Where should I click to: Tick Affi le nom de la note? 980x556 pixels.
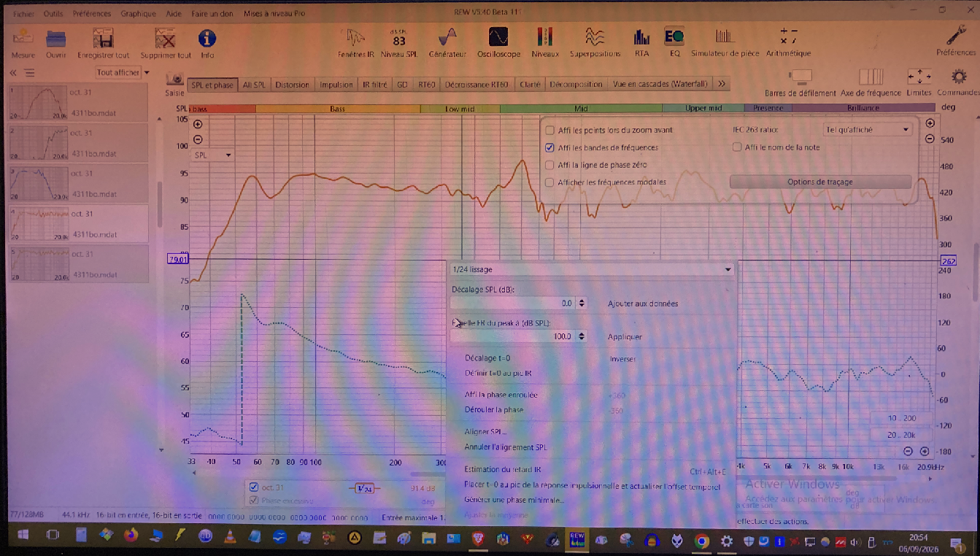pyautogui.click(x=737, y=147)
